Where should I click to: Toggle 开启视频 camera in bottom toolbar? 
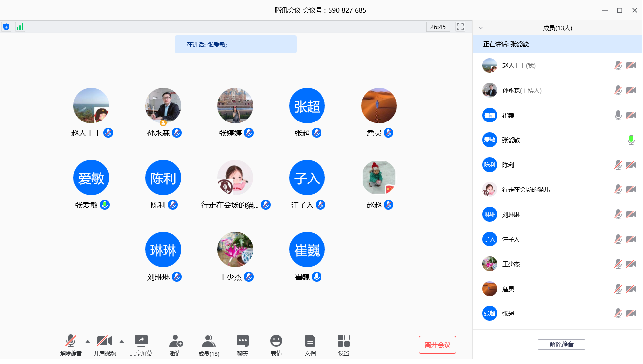[104, 342]
